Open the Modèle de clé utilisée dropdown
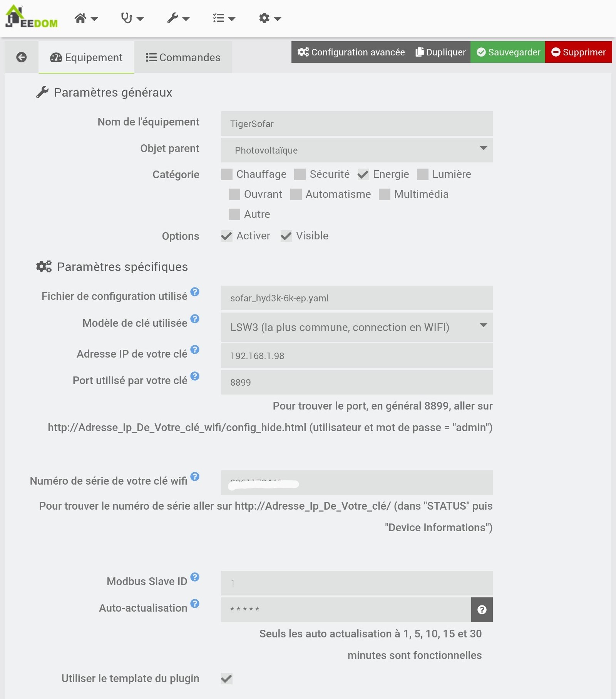 point(357,327)
